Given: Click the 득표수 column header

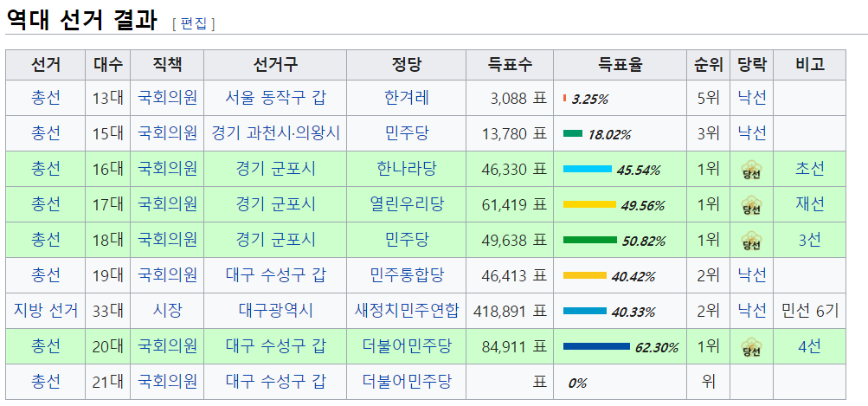Looking at the screenshot, I should pyautogui.click(x=510, y=65).
